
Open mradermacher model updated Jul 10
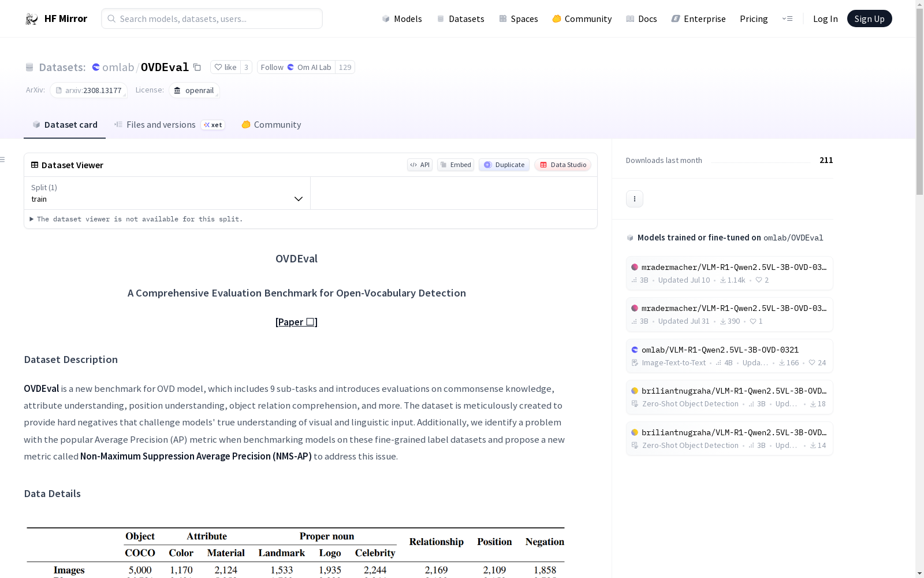pyautogui.click(x=729, y=273)
